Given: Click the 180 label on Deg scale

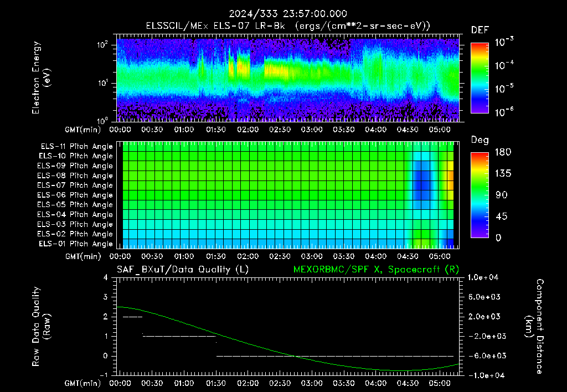Looking at the screenshot, I should point(503,152).
